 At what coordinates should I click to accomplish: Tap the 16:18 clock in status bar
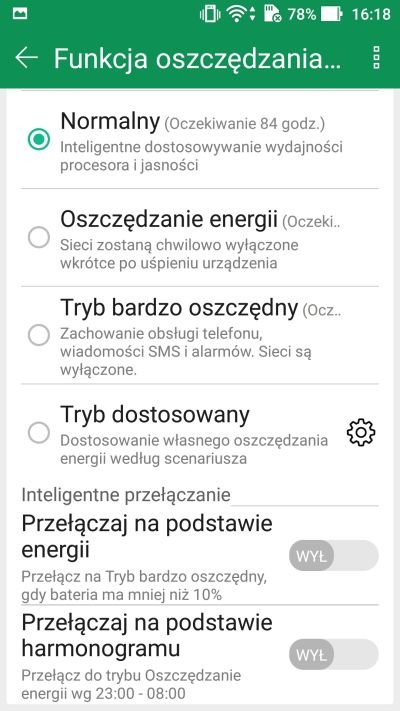(x=371, y=14)
